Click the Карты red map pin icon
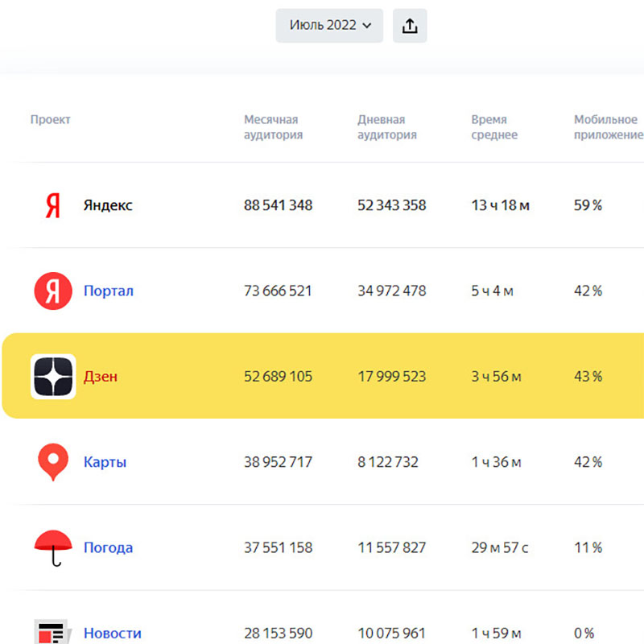Viewport: 644px width, 644px height. [53, 462]
